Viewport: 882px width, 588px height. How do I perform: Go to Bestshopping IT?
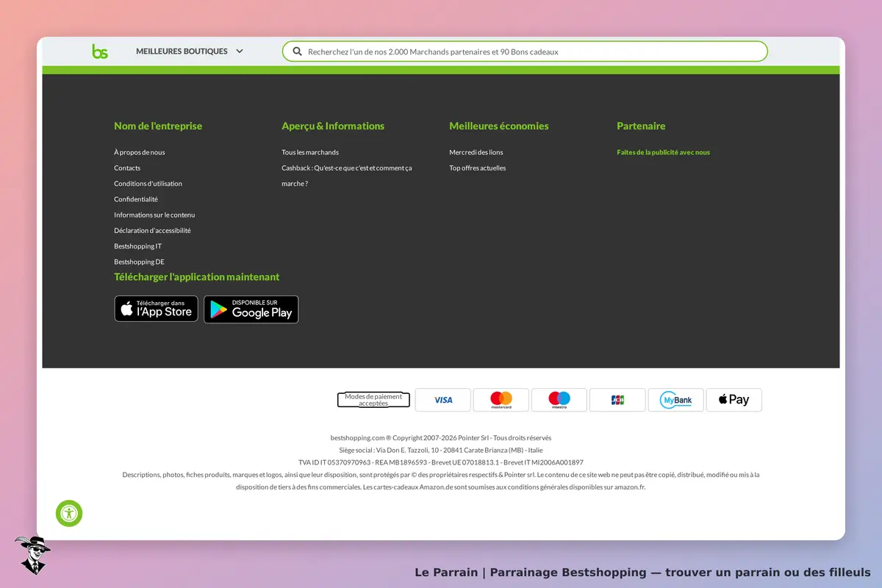pos(137,246)
